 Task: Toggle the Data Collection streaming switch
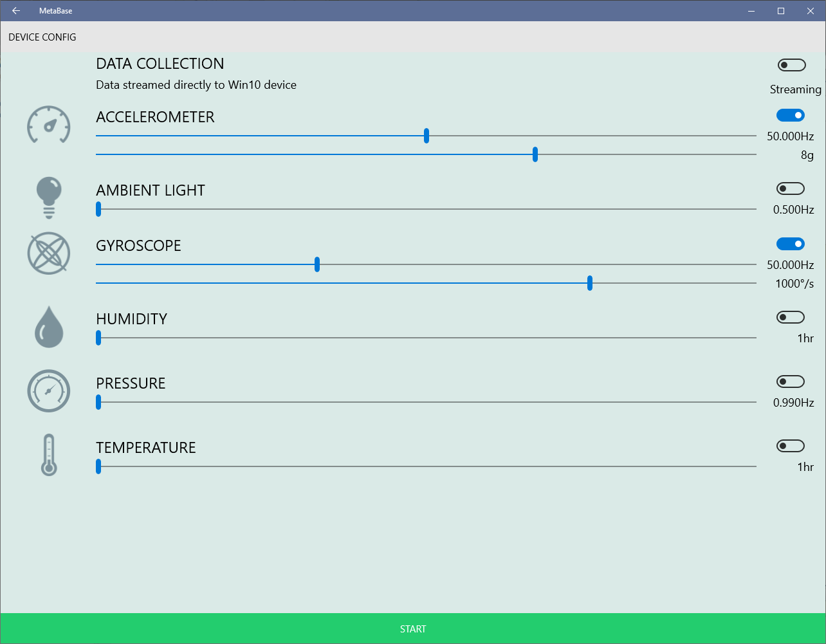coord(791,65)
